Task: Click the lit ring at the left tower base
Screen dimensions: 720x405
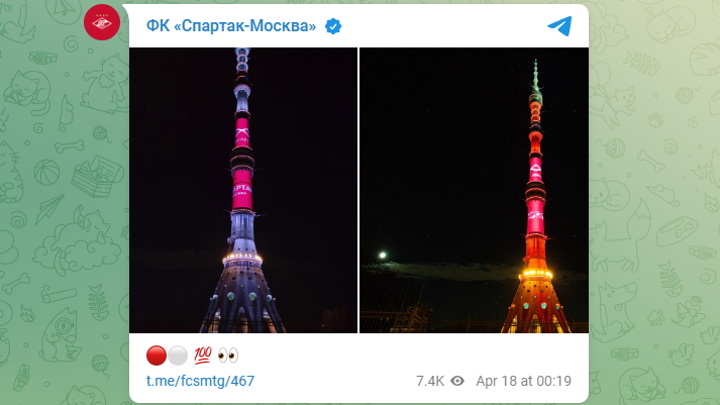Action: tap(242, 259)
